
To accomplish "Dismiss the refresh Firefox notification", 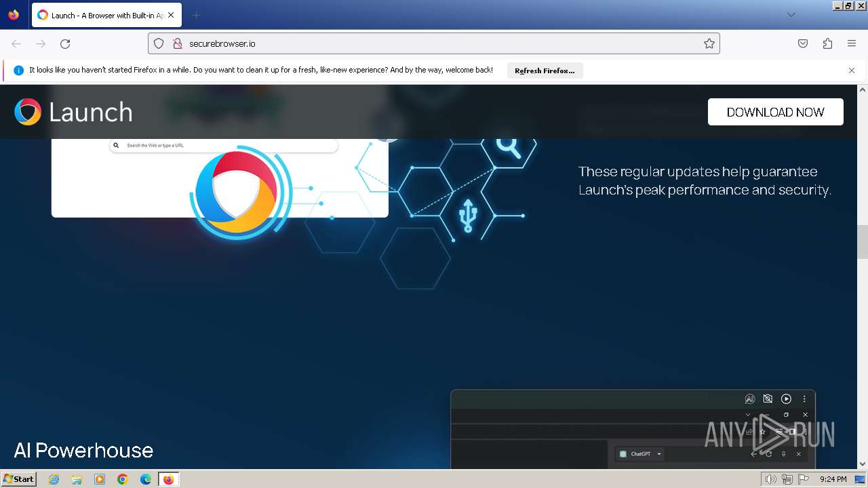I will (852, 70).
